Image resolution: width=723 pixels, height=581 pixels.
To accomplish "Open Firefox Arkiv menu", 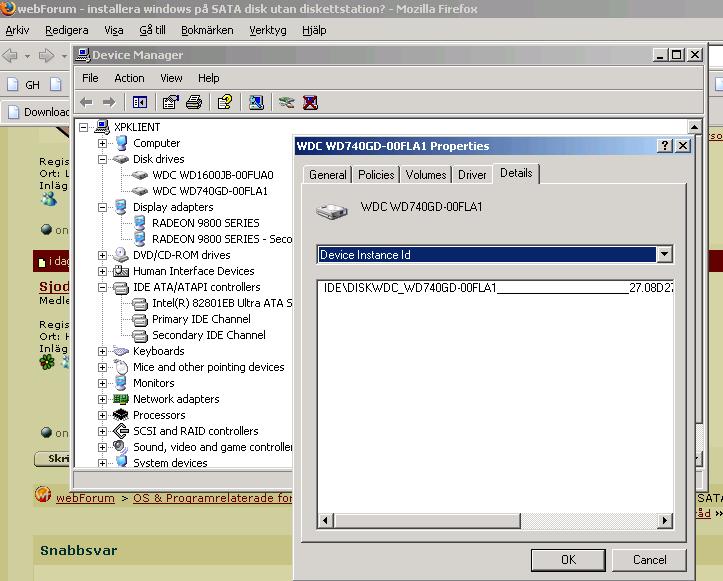I will pos(17,30).
